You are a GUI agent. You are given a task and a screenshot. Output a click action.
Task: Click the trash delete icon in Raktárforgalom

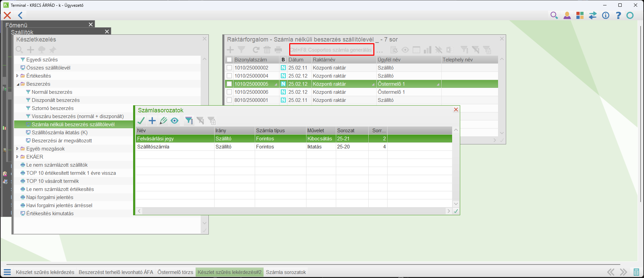tap(267, 50)
